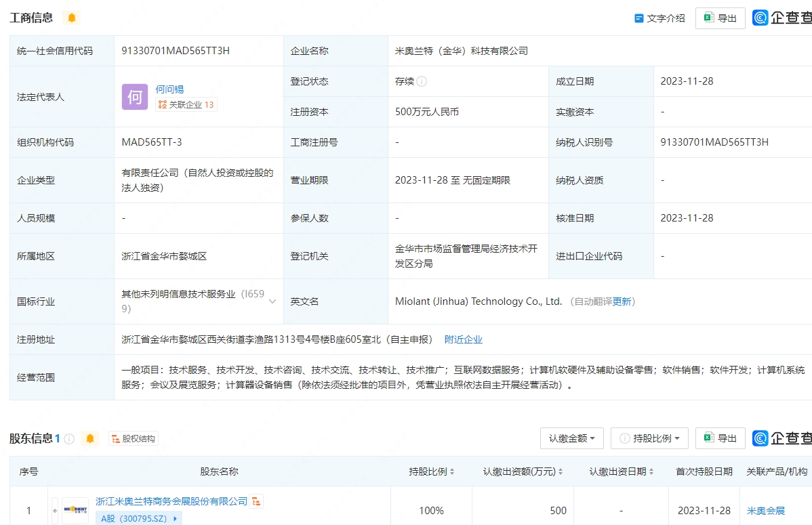Select the 认缴出资额 value 500
812x525 pixels.
click(559, 511)
